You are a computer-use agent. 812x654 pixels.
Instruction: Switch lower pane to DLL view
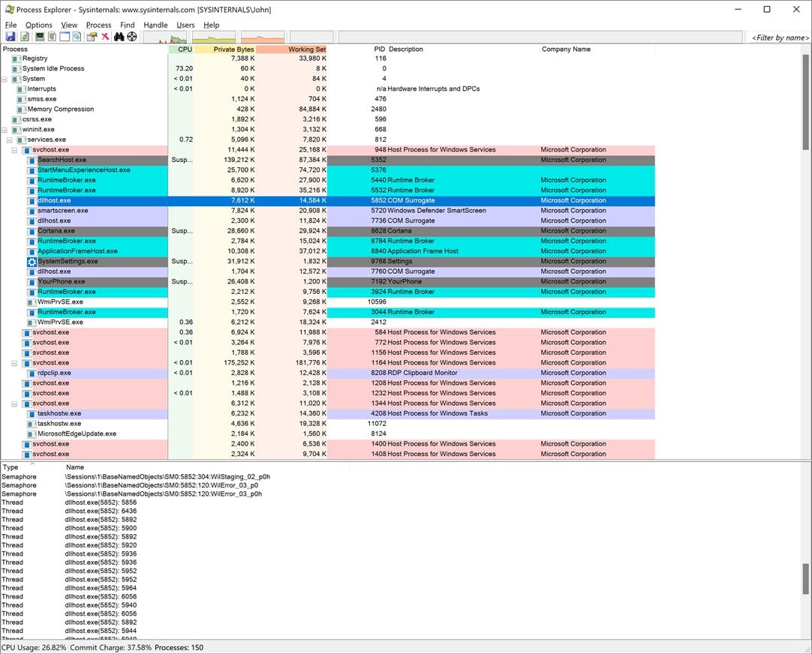click(x=76, y=36)
